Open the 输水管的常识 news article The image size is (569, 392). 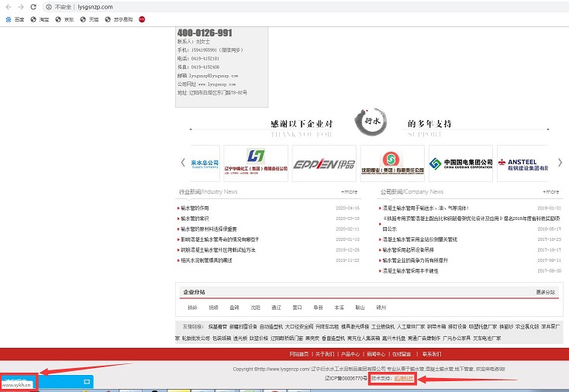pyautogui.click(x=195, y=218)
